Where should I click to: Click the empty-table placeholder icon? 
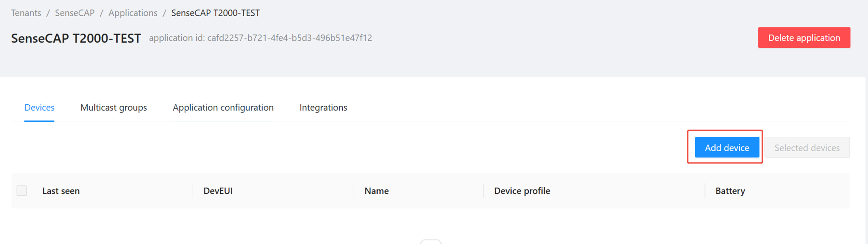point(431,242)
